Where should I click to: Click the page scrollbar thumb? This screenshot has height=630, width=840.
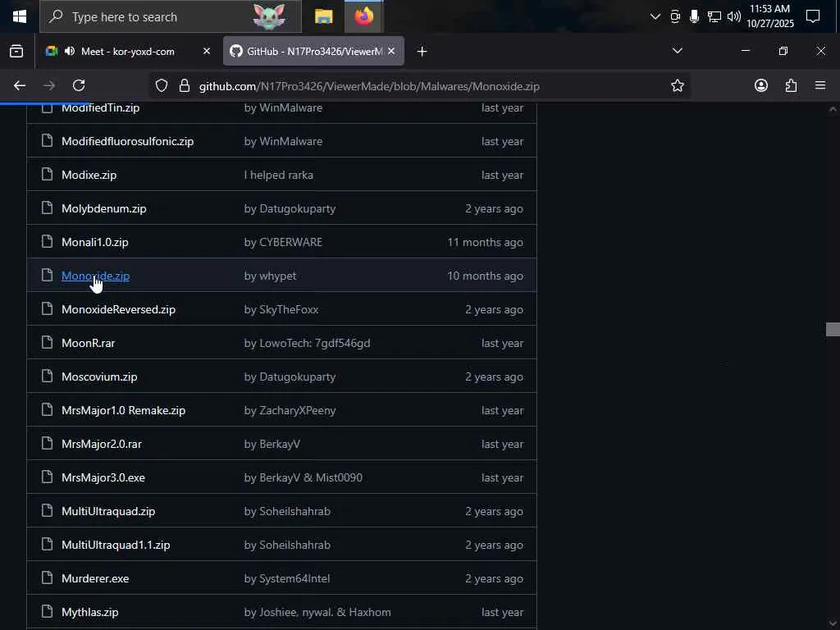(x=833, y=330)
